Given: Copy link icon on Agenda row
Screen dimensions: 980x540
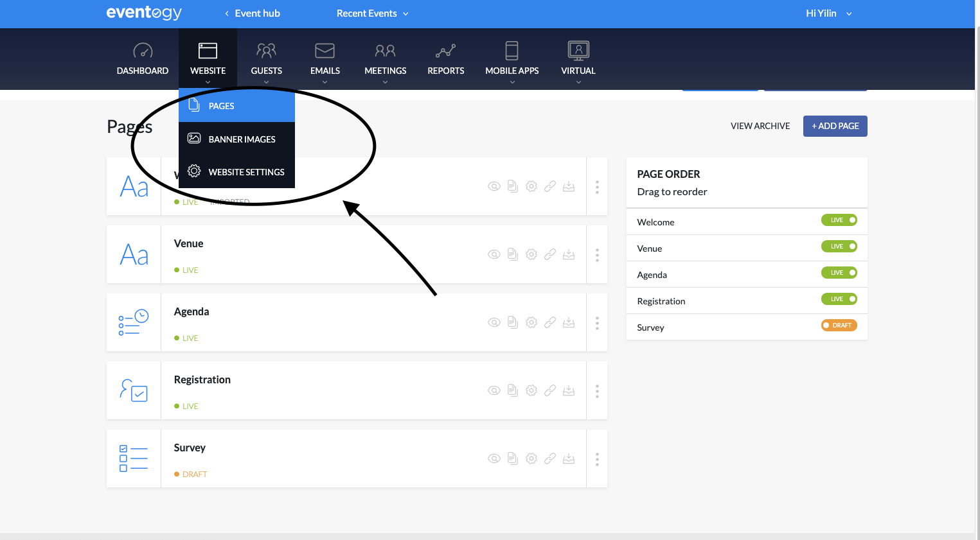Looking at the screenshot, I should click(x=550, y=322).
